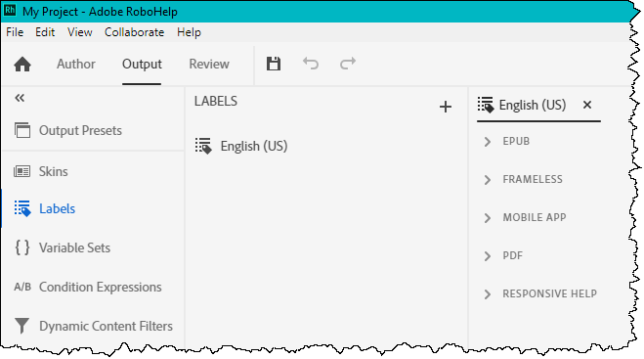Go to the Home screen icon
Screen dimensions: 644x359
pyautogui.click(x=22, y=65)
